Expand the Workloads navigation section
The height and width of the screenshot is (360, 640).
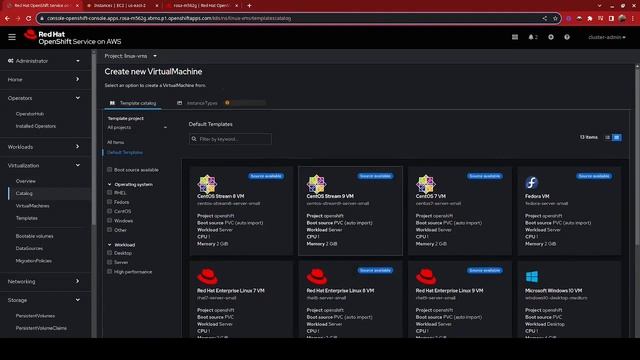tap(44, 147)
